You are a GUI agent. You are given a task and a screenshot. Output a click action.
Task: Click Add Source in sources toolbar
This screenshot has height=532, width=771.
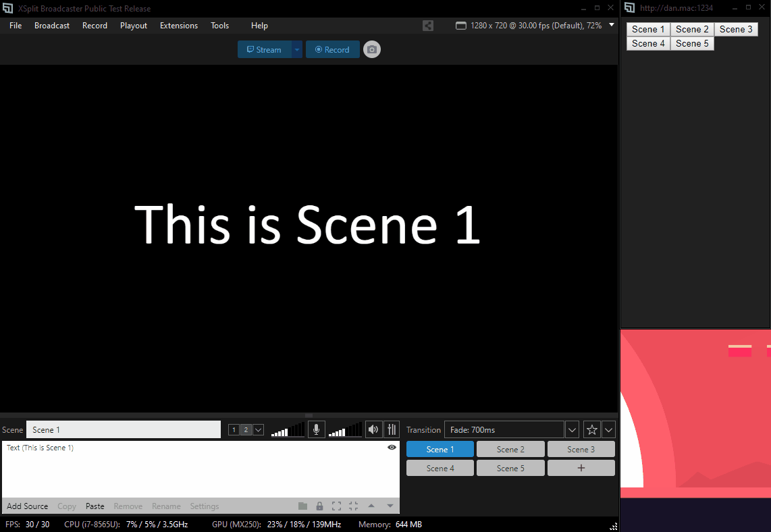pos(28,506)
